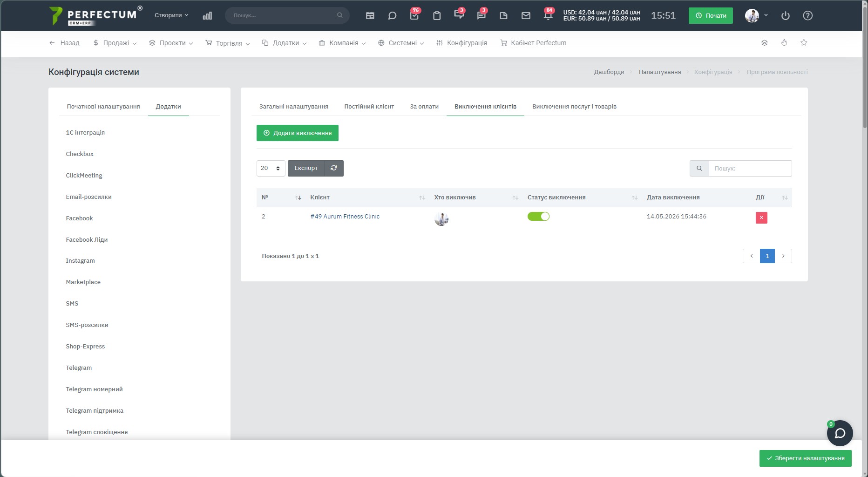
Task: Click the table Пошук input field
Action: point(750,168)
